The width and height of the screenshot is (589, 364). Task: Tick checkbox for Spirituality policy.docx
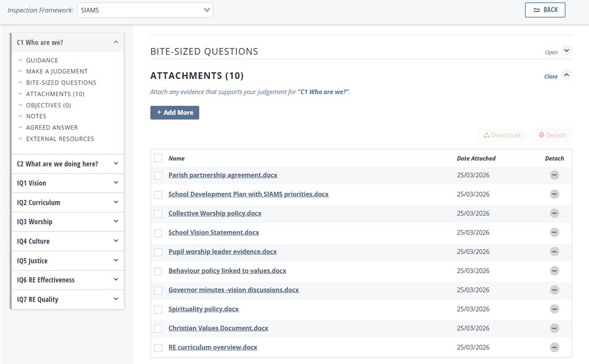pos(158,310)
